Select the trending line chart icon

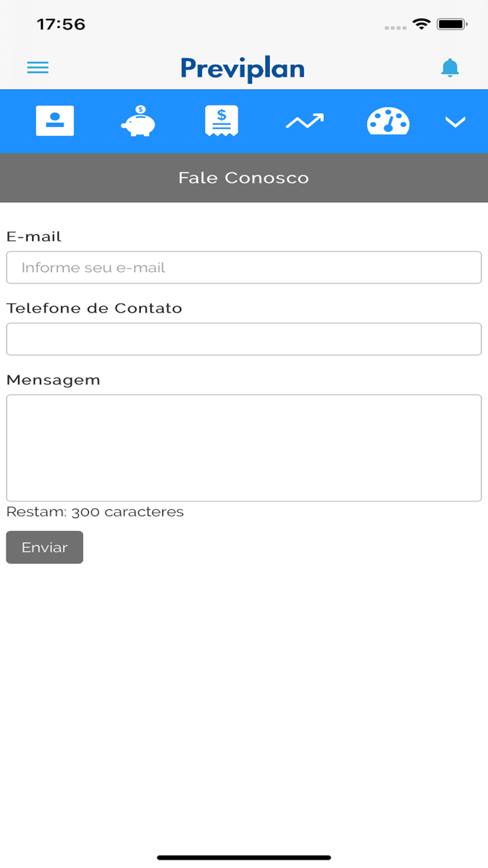pyautogui.click(x=305, y=121)
